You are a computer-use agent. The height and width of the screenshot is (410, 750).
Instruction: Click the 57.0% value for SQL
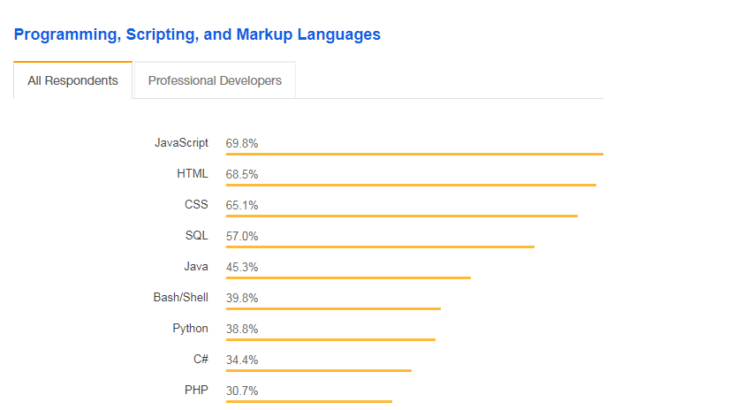[x=242, y=236]
